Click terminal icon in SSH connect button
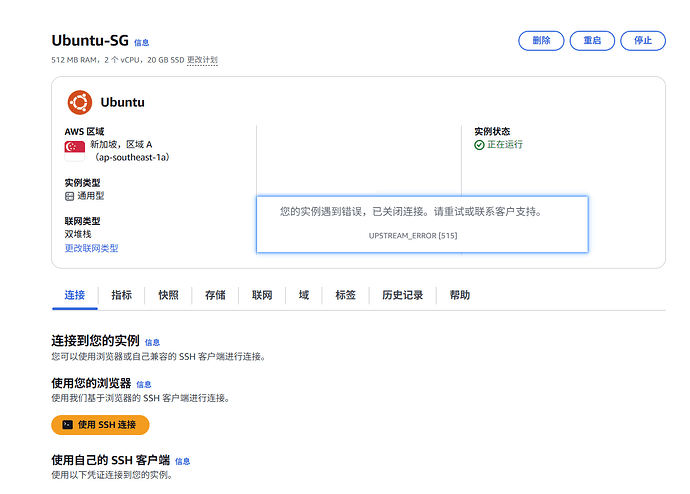This screenshot has height=494, width=690. pyautogui.click(x=67, y=425)
